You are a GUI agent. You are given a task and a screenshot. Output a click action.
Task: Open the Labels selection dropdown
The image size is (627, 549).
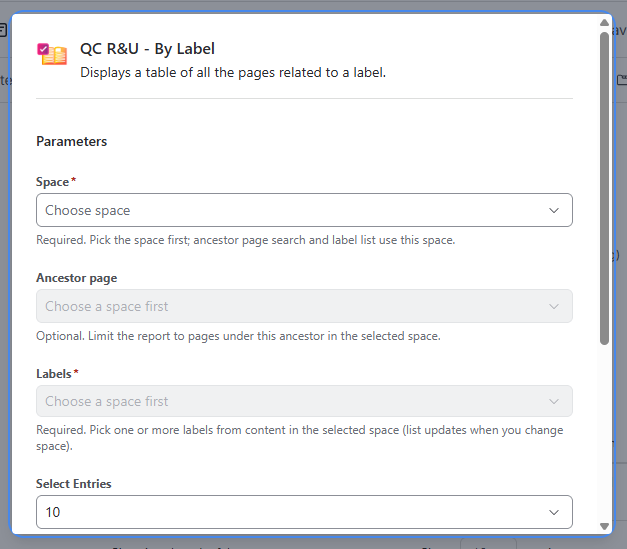(304, 401)
